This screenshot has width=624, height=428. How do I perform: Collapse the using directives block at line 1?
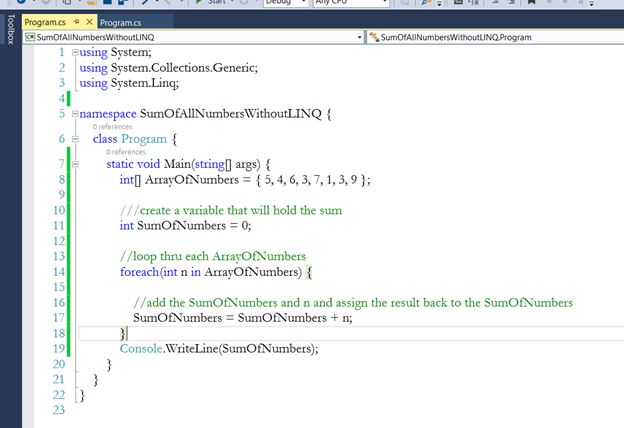tap(75, 52)
